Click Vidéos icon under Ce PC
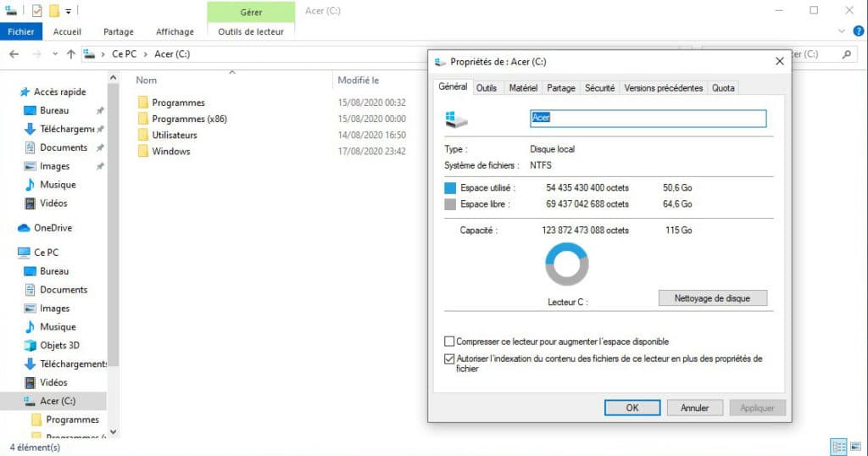This screenshot has width=868, height=456. pos(30,382)
